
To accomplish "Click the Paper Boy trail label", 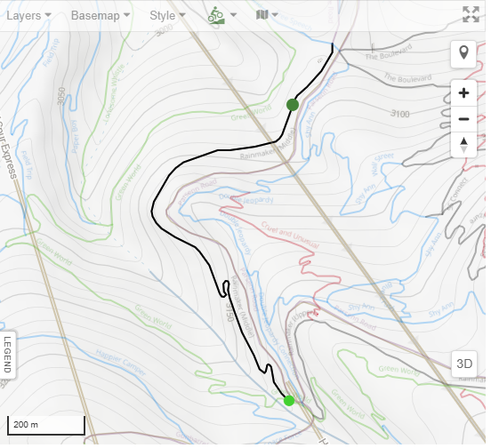I will click(x=75, y=137).
